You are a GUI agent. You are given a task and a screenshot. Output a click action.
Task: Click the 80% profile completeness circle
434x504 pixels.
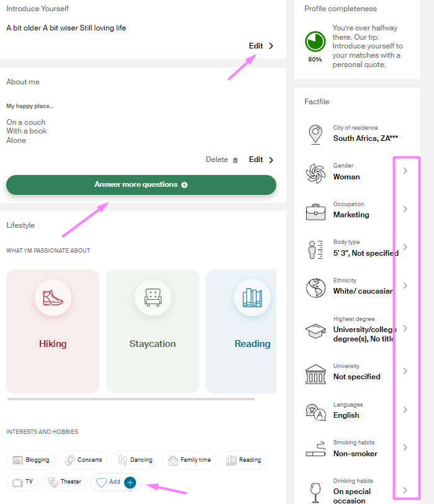pyautogui.click(x=315, y=42)
